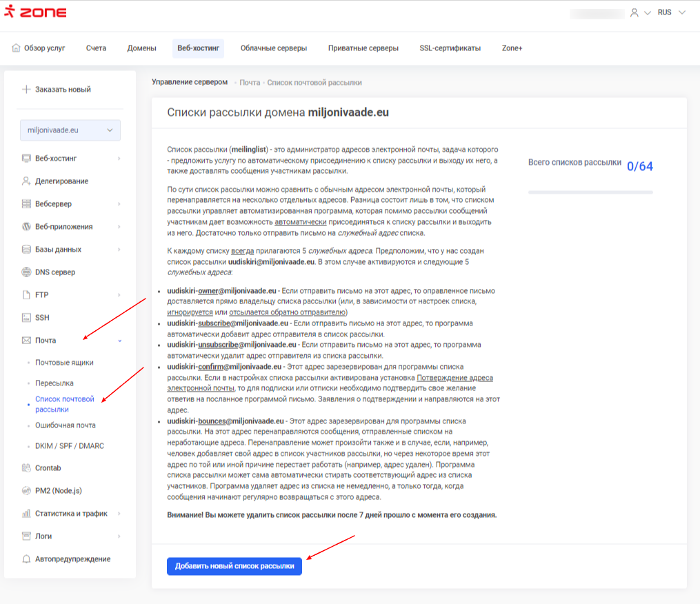Click Заказать новый in sidebar

click(63, 90)
